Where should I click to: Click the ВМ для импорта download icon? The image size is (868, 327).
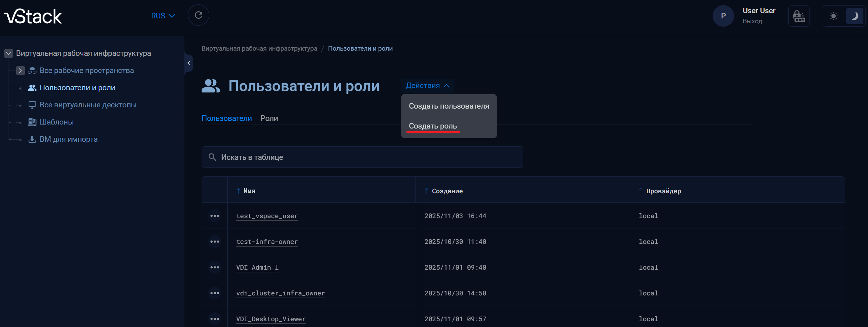point(32,139)
